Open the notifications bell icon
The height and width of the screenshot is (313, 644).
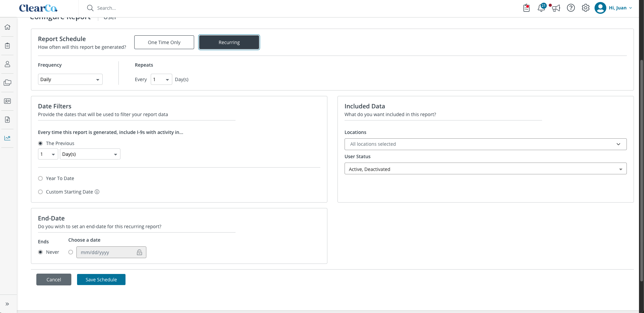[541, 8]
